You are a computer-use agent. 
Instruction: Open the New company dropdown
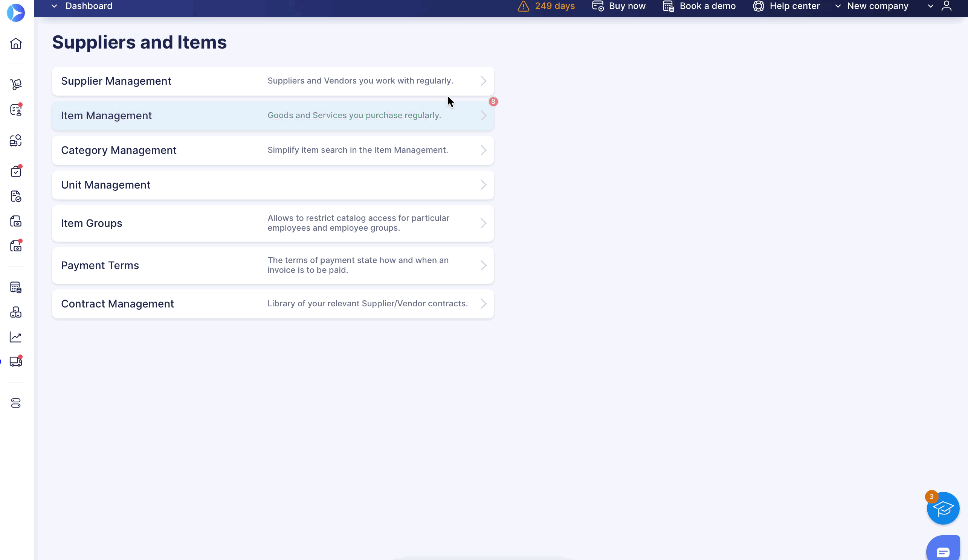pyautogui.click(x=872, y=6)
